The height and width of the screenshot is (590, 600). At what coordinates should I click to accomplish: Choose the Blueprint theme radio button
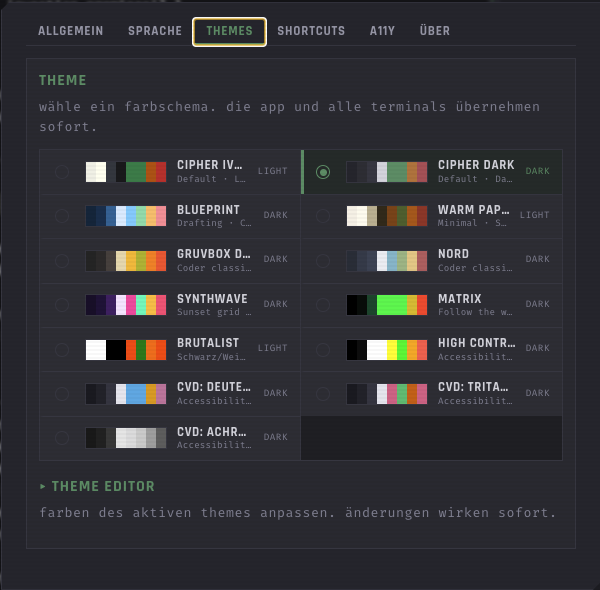click(62, 216)
